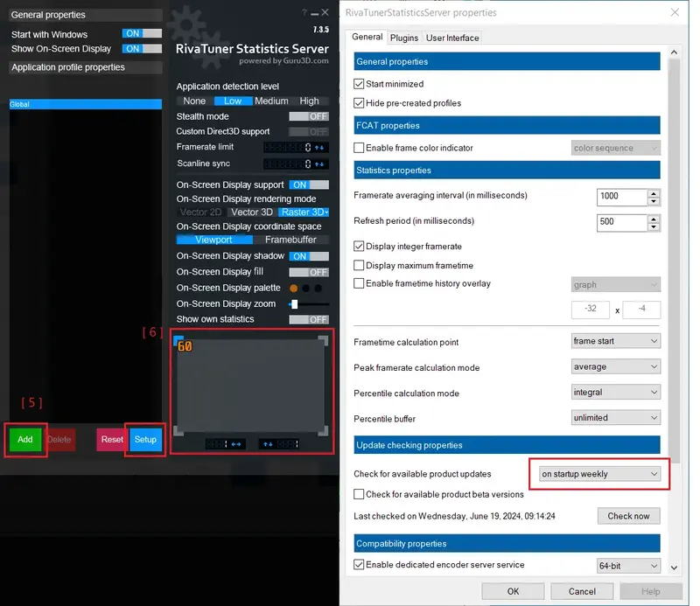This screenshot has width=700, height=606.
Task: Open RivaTuner help question mark icon
Action: [304, 12]
